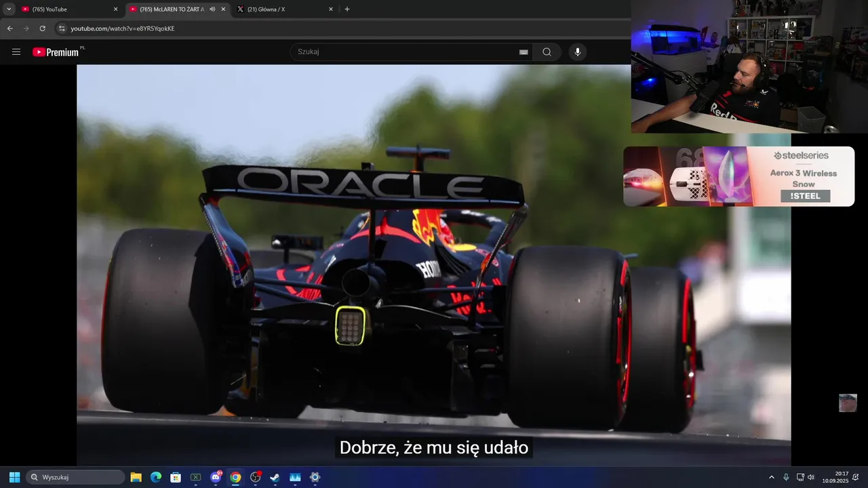
Task: Close the Główna / X tab
Action: click(331, 9)
